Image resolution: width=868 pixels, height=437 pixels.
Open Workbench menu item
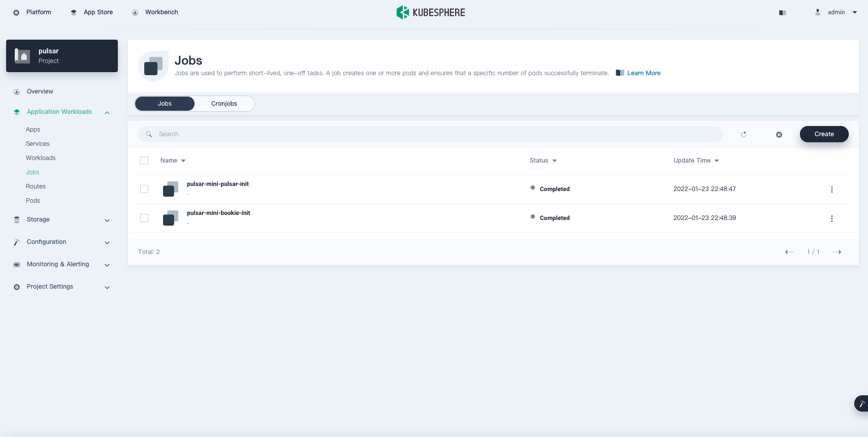(x=162, y=12)
